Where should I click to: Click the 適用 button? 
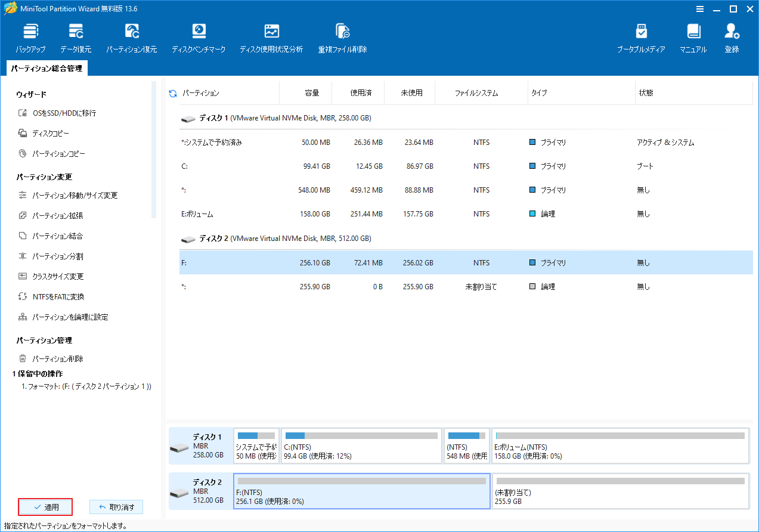(45, 507)
